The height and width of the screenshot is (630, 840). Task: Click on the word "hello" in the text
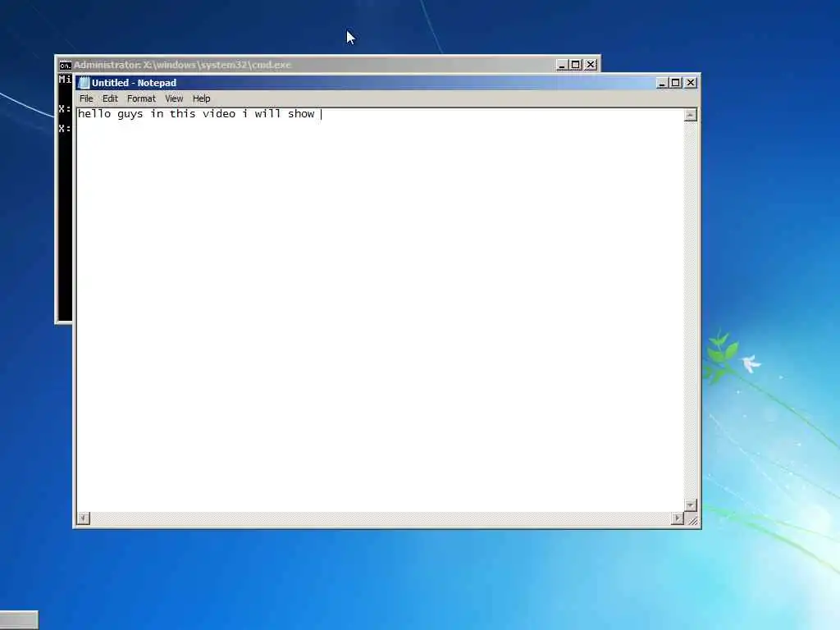click(94, 113)
